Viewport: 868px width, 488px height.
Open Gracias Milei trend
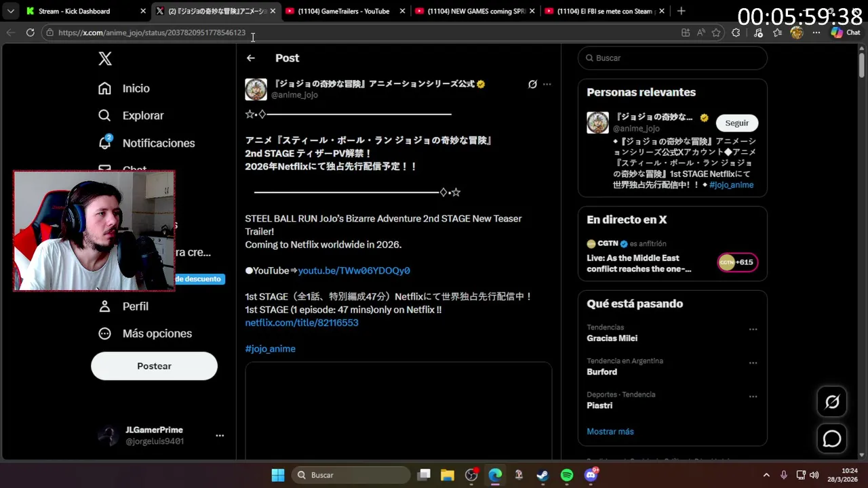coord(612,338)
